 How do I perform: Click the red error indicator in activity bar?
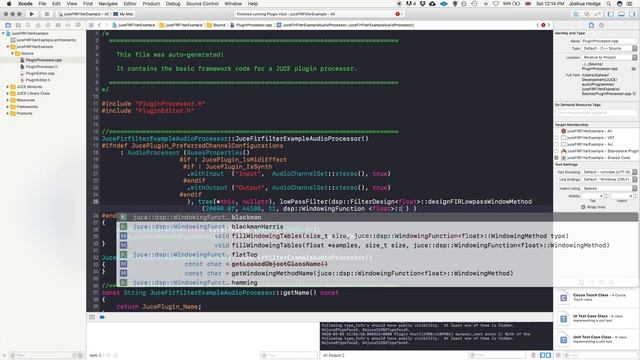[398, 14]
